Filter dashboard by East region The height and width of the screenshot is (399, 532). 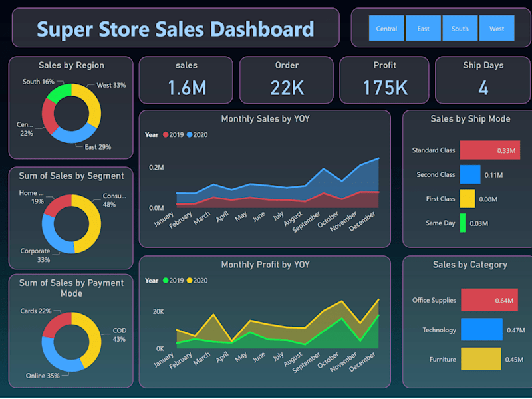[x=423, y=28]
